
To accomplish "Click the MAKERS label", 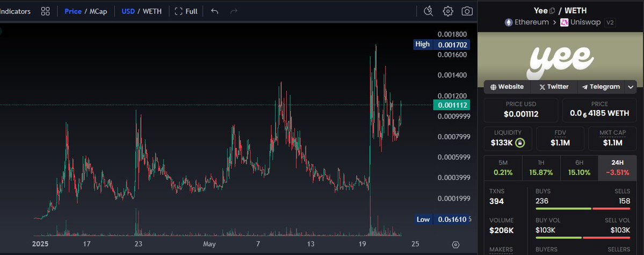I will [501, 249].
